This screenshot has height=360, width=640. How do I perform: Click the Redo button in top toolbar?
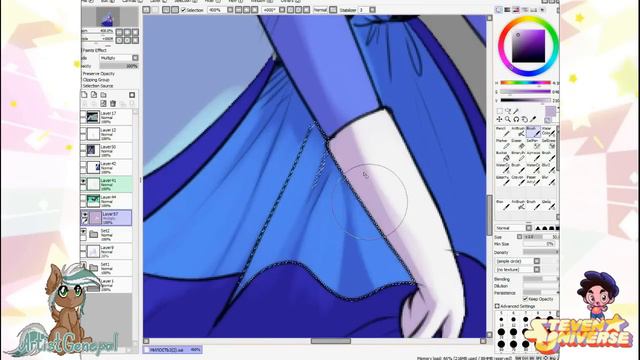click(155, 10)
